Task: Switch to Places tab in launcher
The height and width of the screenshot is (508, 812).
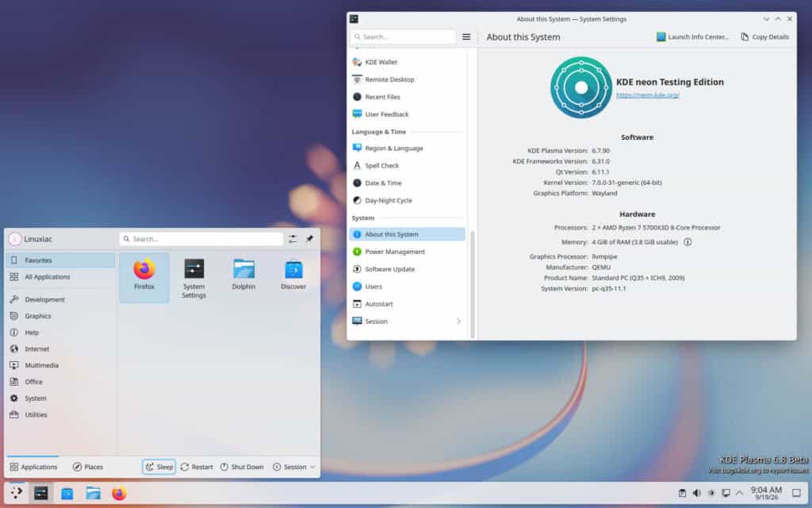Action: pyautogui.click(x=87, y=467)
